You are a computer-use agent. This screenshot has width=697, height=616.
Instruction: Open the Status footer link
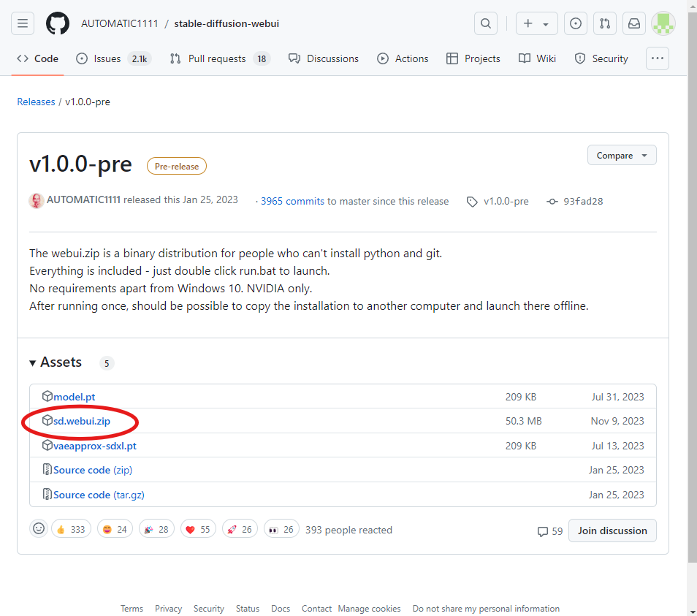(248, 609)
